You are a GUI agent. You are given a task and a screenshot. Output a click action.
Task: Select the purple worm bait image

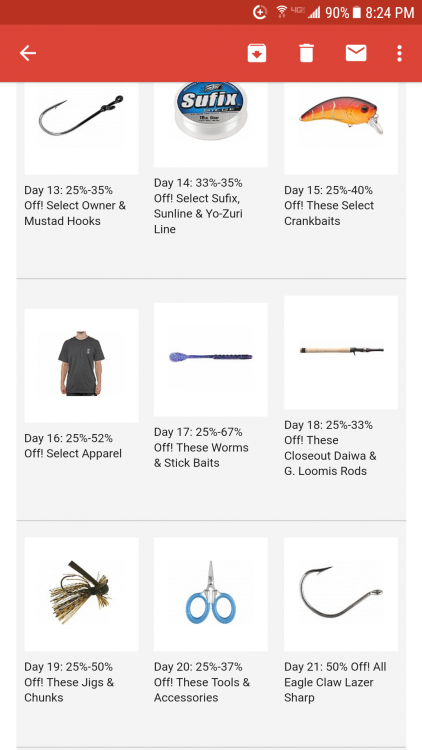[211, 359]
